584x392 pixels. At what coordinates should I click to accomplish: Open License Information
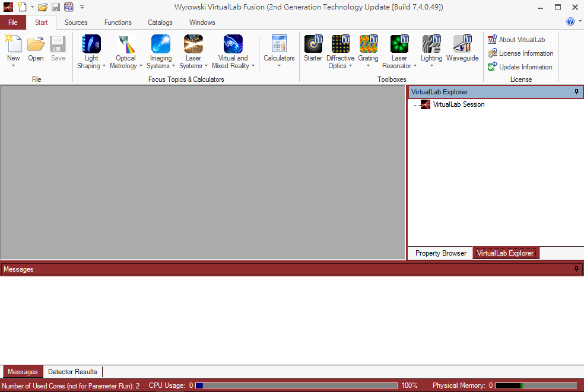pyautogui.click(x=520, y=53)
